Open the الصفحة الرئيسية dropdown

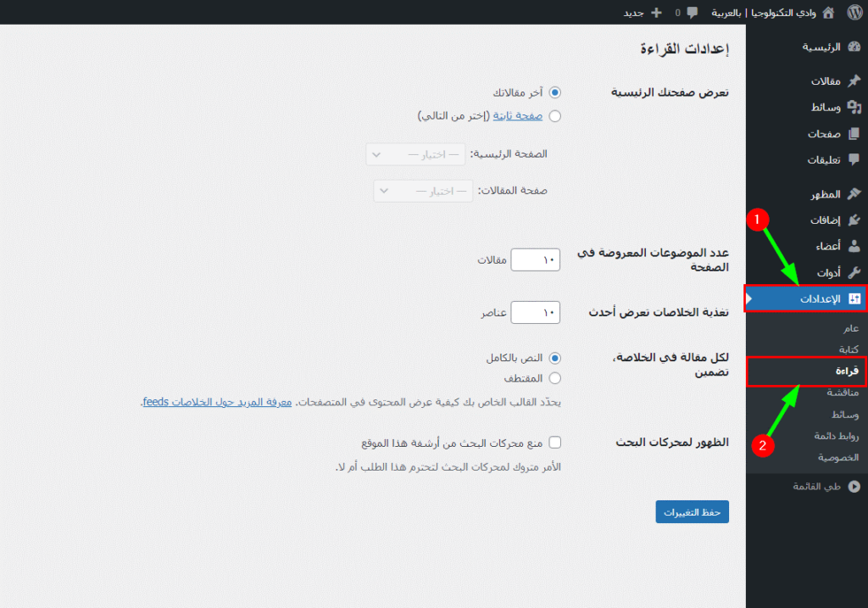pos(415,154)
